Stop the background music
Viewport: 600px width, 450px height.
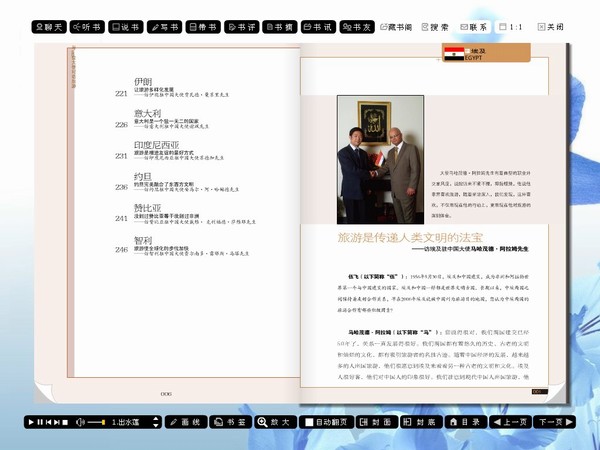click(x=65, y=422)
